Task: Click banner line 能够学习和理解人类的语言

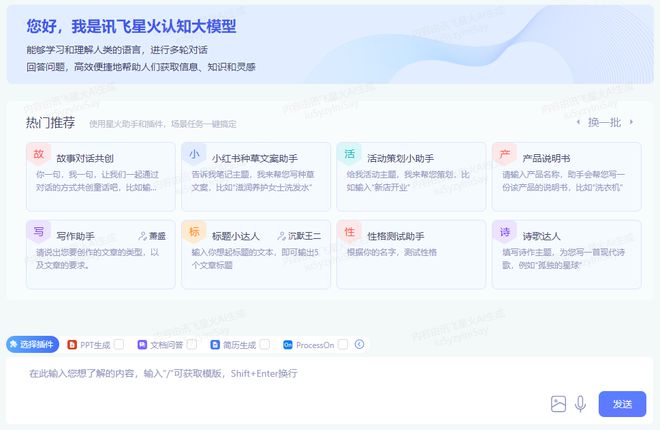Action: pyautogui.click(x=117, y=50)
